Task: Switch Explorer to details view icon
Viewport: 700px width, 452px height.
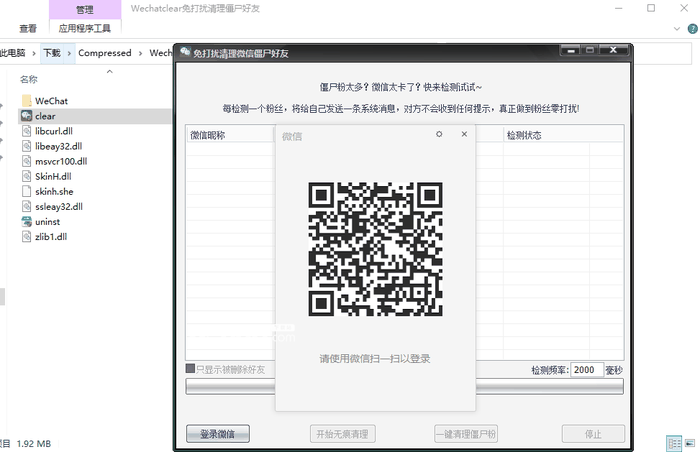Action: [x=674, y=444]
